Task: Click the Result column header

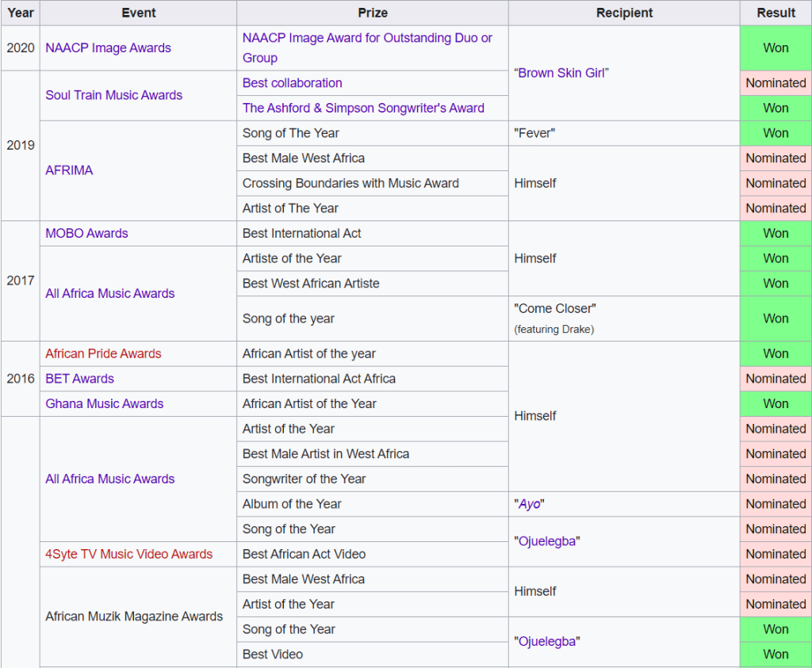Action: [x=776, y=13]
